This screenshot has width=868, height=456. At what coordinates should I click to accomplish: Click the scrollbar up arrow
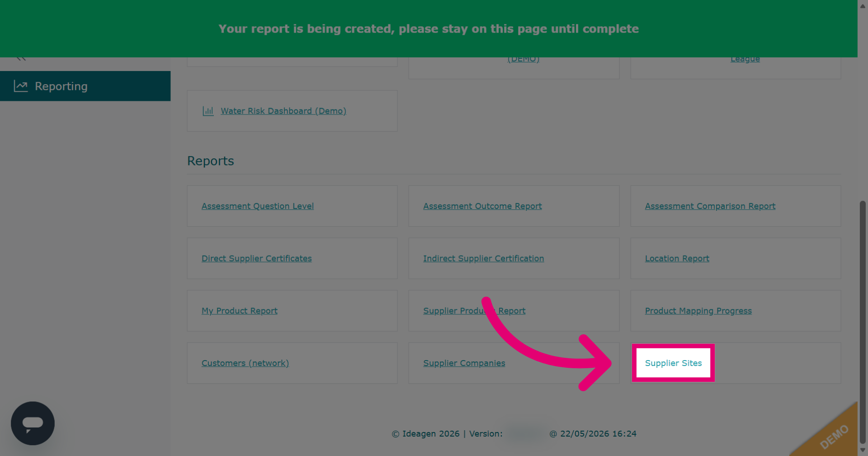[863, 5]
